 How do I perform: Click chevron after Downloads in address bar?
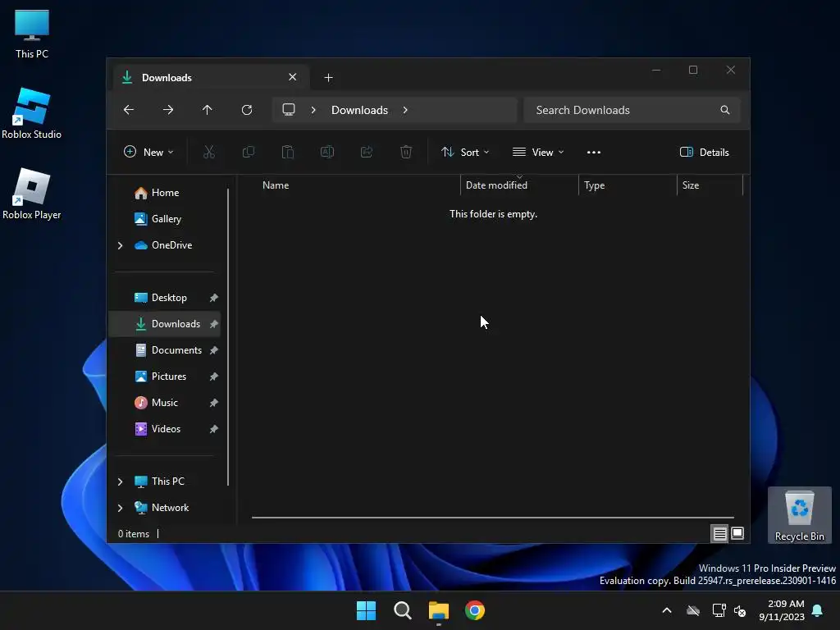pyautogui.click(x=405, y=110)
